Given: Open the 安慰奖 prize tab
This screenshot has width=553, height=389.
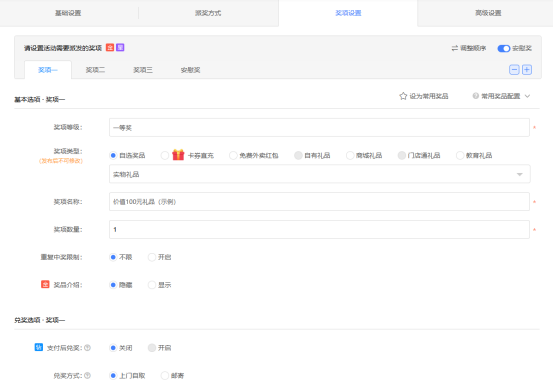Looking at the screenshot, I should coord(190,70).
